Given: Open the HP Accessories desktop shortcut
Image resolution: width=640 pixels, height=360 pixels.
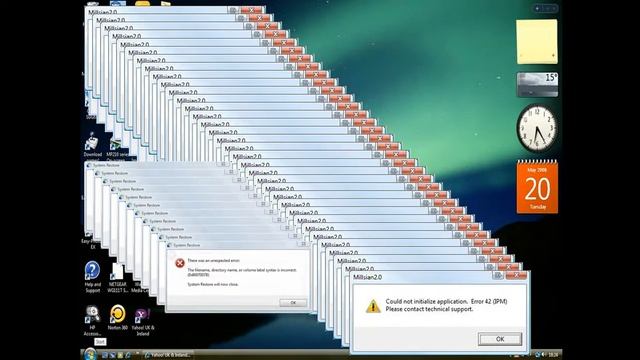Looking at the screenshot, I should click(x=92, y=320).
